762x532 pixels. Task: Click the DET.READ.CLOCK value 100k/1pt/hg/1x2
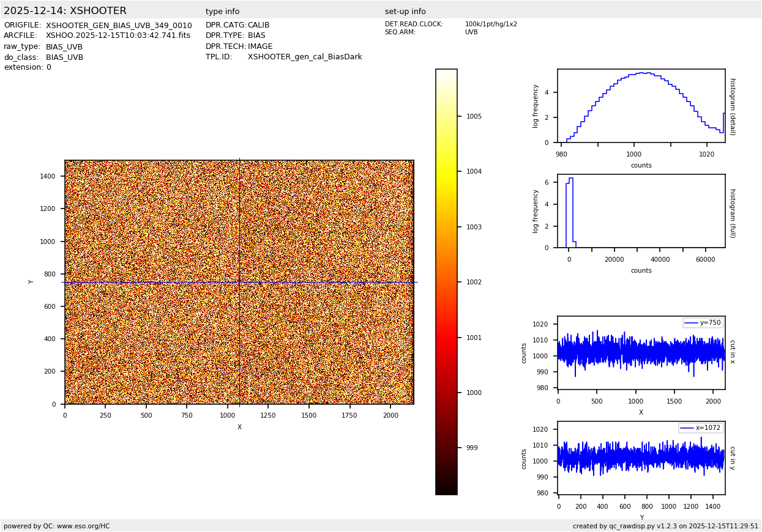pos(491,24)
